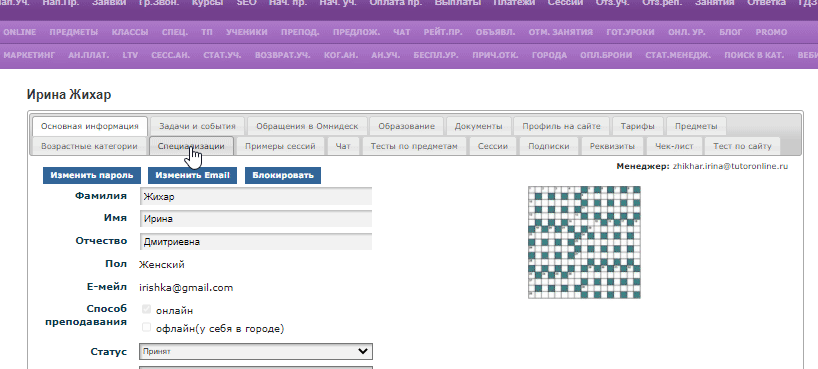Open the Сессии tab
Viewport: 818px width, 369px height.
(492, 146)
